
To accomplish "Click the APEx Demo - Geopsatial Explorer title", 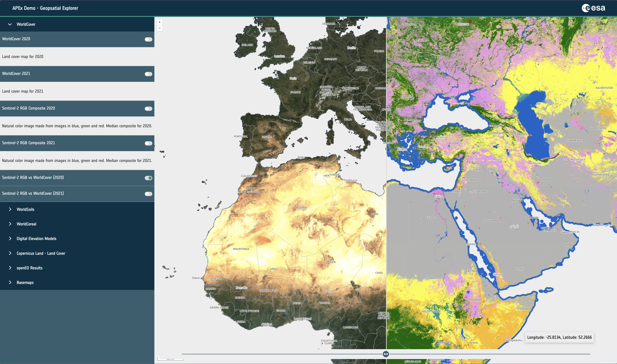I will 45,8.
